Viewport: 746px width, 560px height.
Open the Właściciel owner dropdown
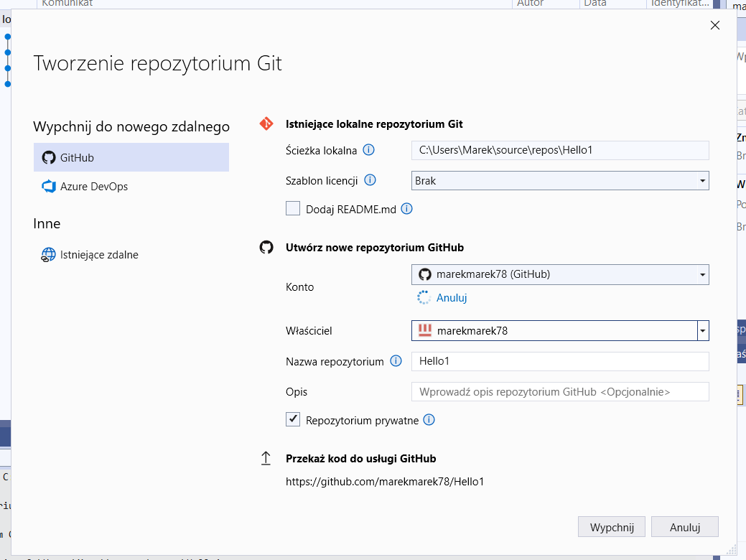pyautogui.click(x=703, y=331)
